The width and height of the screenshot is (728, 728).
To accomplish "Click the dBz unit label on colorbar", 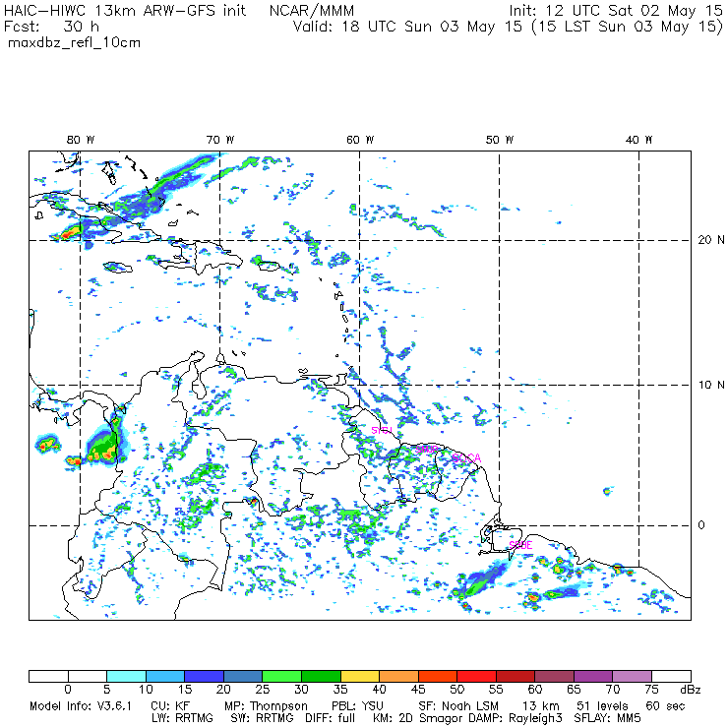I will (x=691, y=690).
